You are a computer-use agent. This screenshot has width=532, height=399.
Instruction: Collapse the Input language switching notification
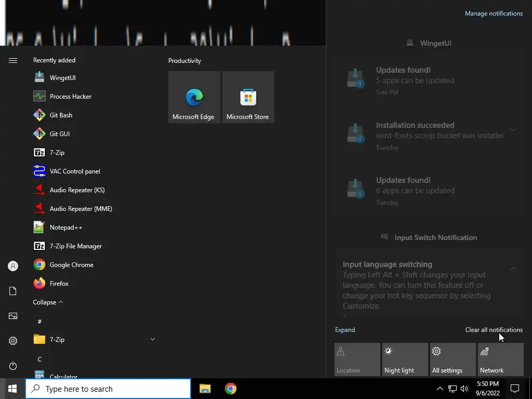pos(513,269)
